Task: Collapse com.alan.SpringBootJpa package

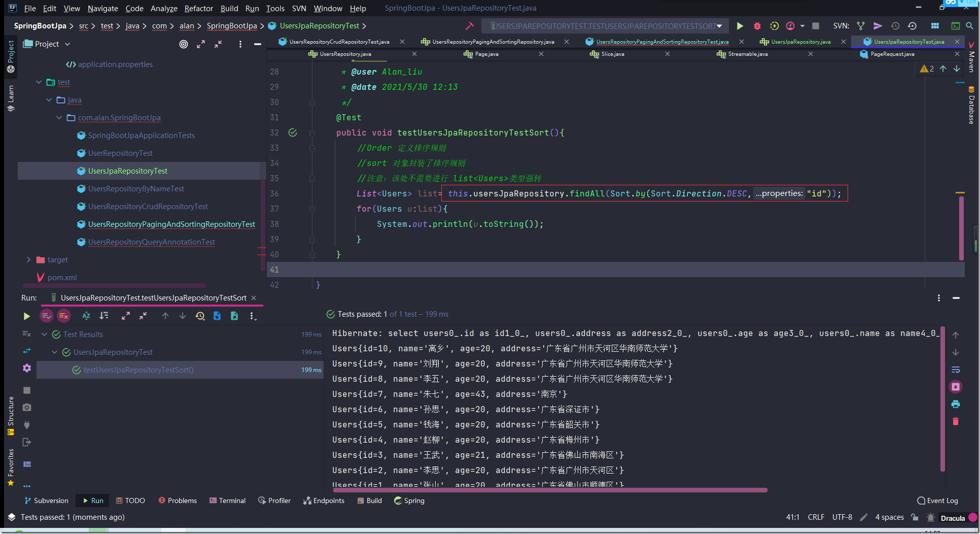Action: click(59, 118)
